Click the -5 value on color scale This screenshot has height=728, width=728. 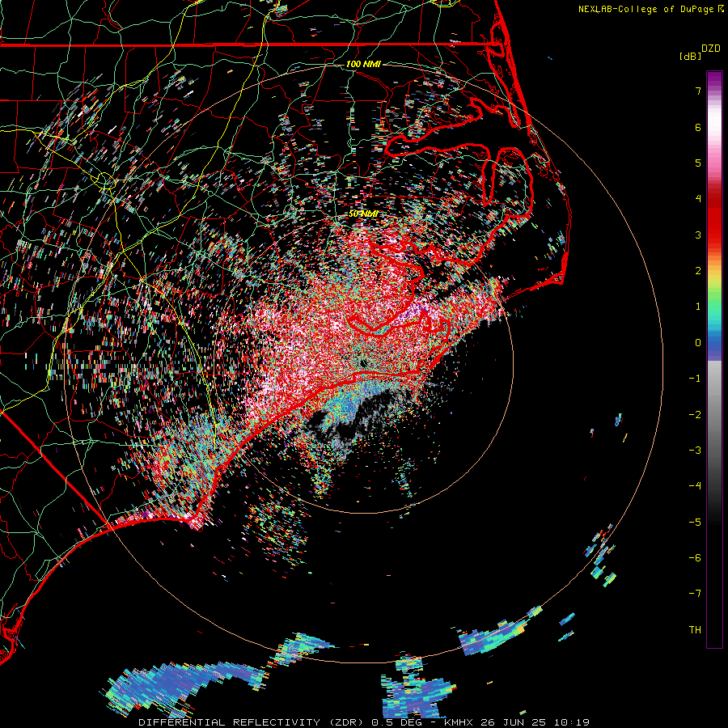[x=695, y=523]
